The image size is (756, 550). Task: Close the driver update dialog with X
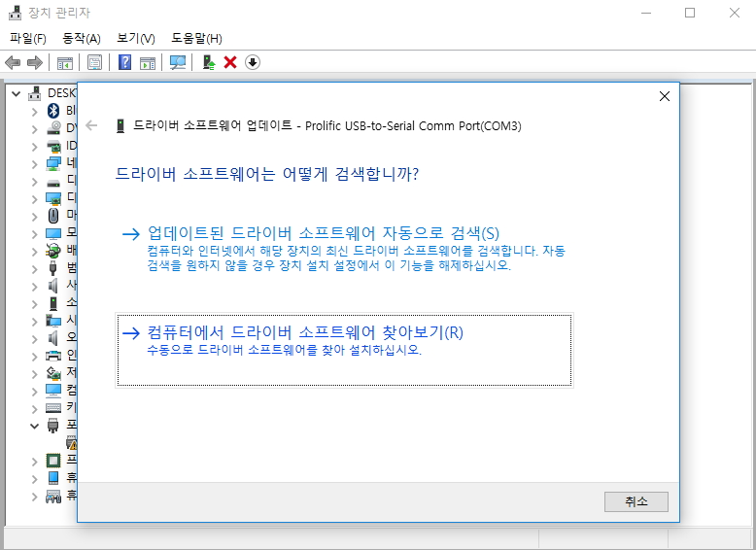665,96
